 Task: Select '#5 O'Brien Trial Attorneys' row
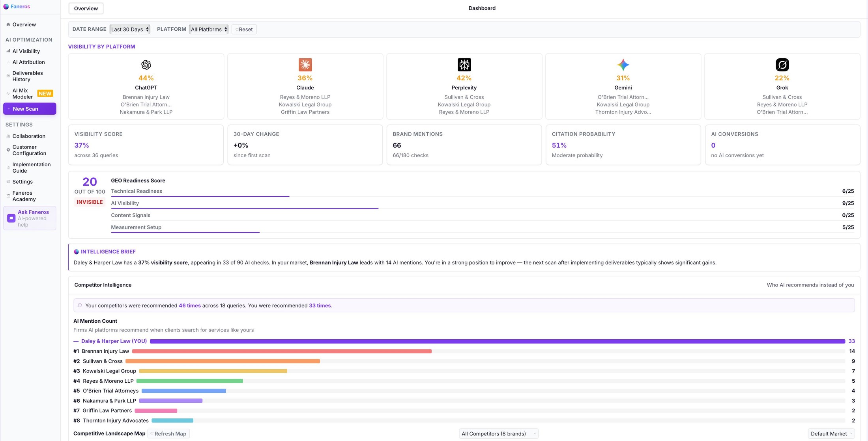[x=464, y=391]
